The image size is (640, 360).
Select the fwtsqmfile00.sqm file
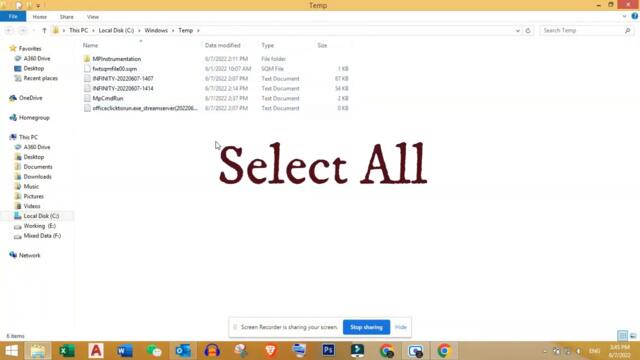(114, 69)
